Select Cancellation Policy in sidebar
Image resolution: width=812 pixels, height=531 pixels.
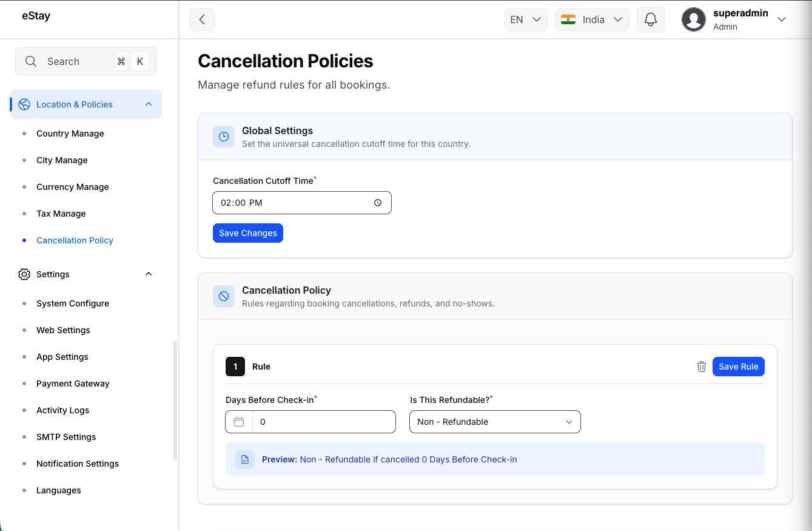(75, 240)
